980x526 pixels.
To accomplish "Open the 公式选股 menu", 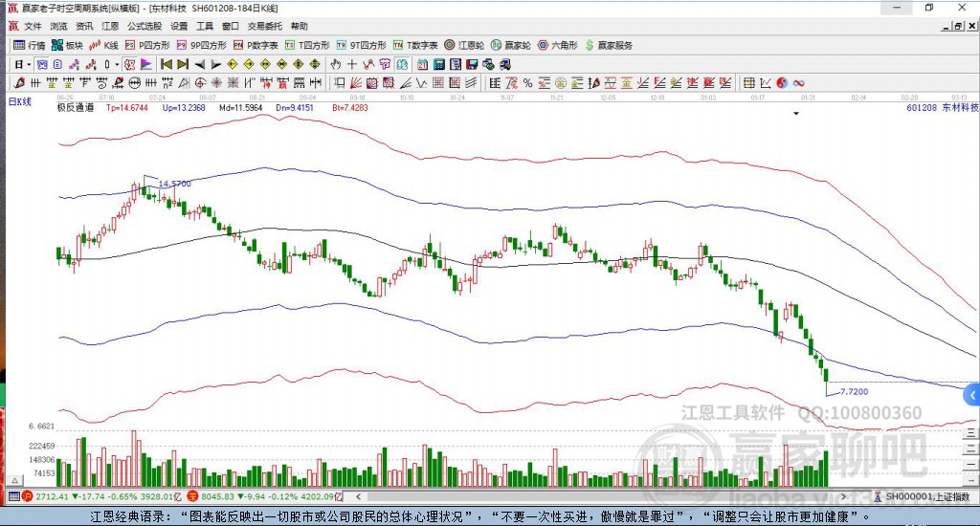I will [145, 26].
